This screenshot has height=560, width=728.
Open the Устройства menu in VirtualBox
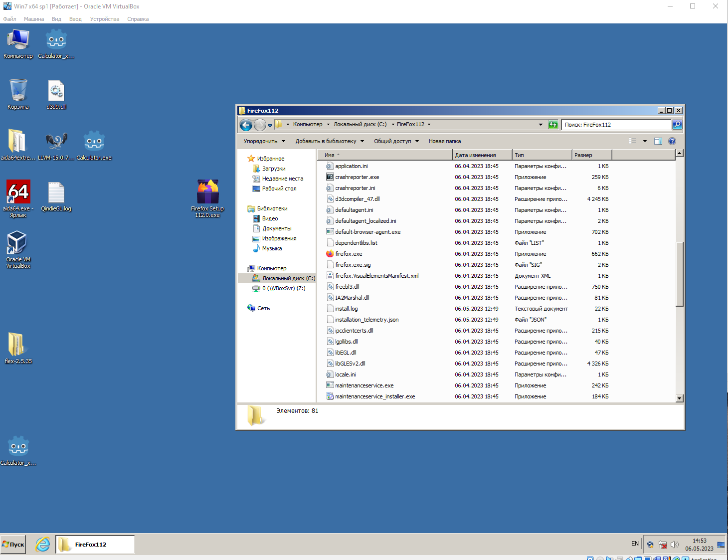pos(105,19)
